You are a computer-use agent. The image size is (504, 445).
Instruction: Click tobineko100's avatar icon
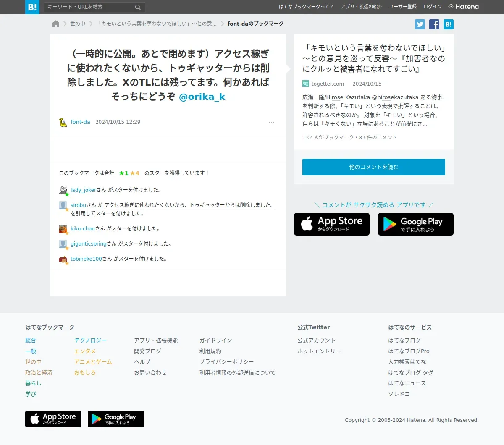[x=63, y=259]
